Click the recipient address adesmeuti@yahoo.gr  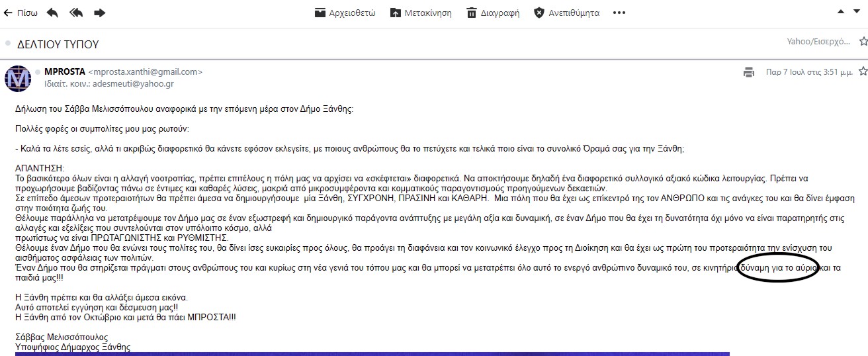[x=124, y=85]
